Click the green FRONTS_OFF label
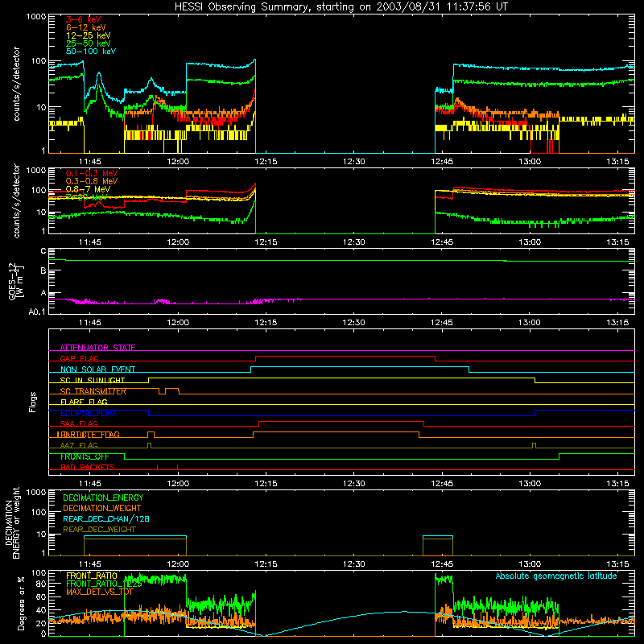This screenshot has width=644, height=644. [85, 456]
